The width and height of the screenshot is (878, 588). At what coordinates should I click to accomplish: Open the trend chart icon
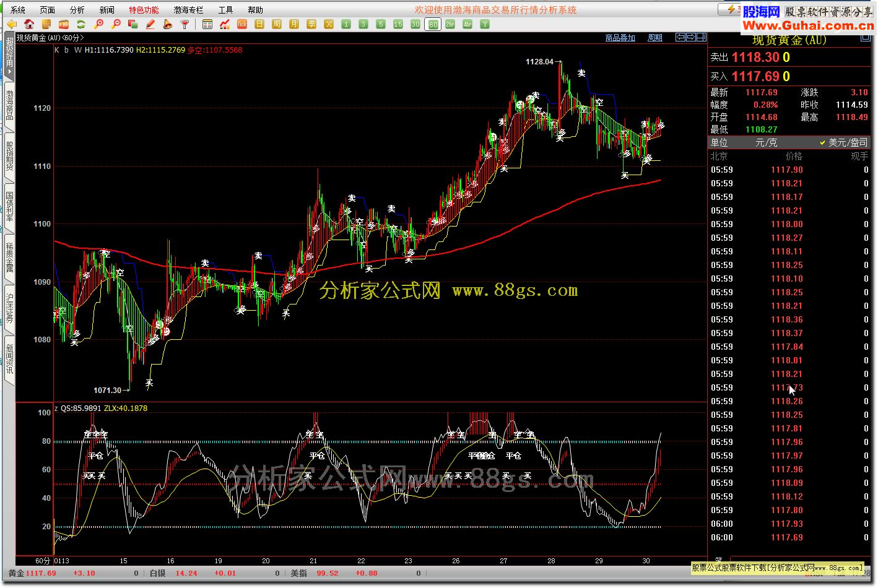coord(225,24)
